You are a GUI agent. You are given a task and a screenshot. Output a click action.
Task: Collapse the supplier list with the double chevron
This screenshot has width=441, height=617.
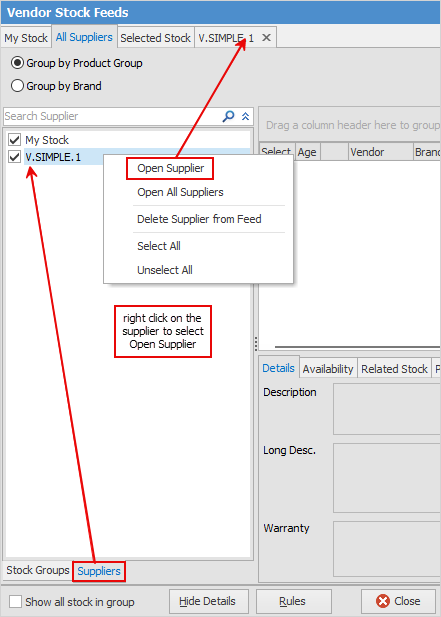245,116
